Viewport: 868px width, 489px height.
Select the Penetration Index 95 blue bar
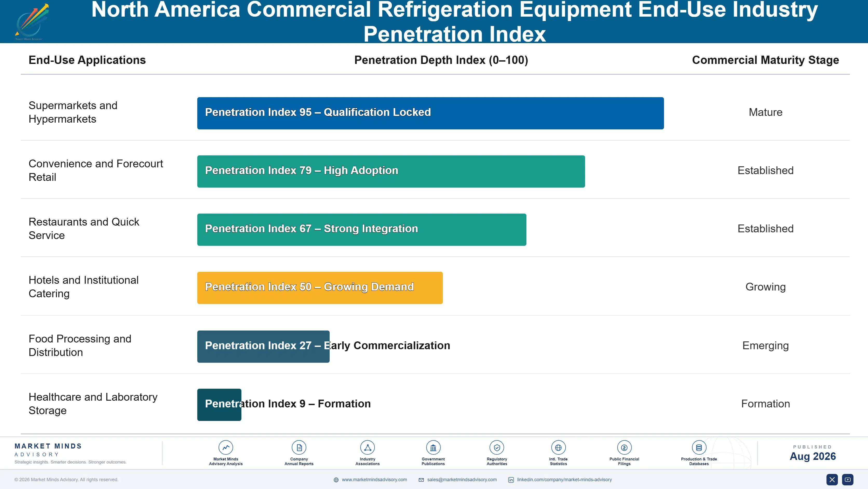[430, 113]
